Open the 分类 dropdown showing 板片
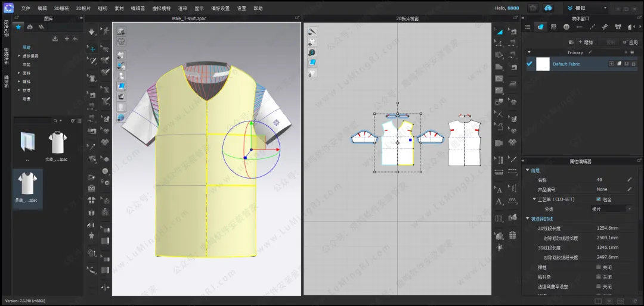 pyautogui.click(x=611, y=209)
